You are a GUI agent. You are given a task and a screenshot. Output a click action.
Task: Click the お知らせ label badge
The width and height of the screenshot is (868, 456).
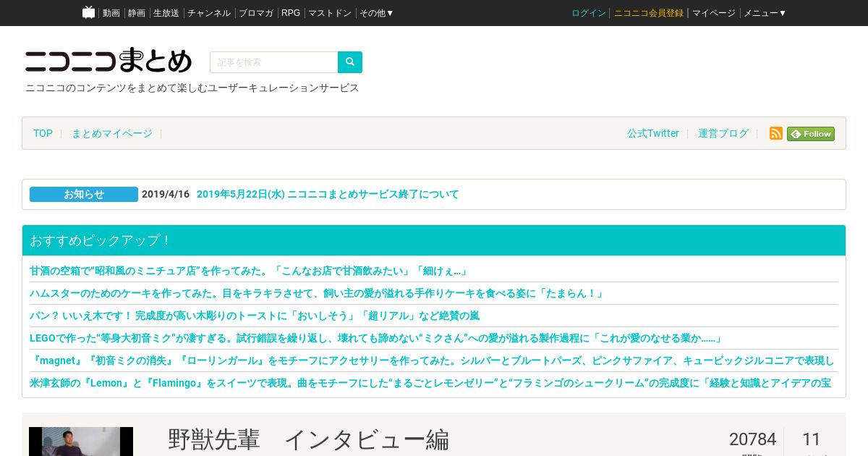tap(84, 194)
